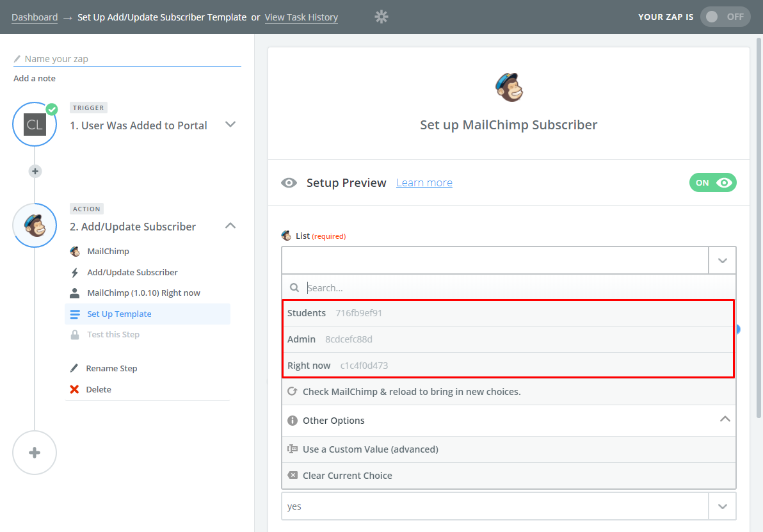This screenshot has width=763, height=532.
Task: Click the magnifier icon in list search
Action: 294,287
